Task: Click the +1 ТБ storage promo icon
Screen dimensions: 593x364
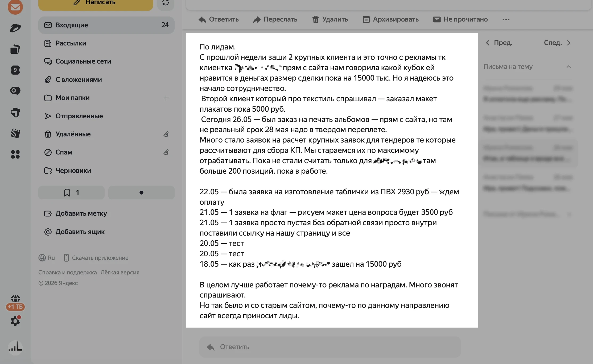Action: pyautogui.click(x=15, y=303)
